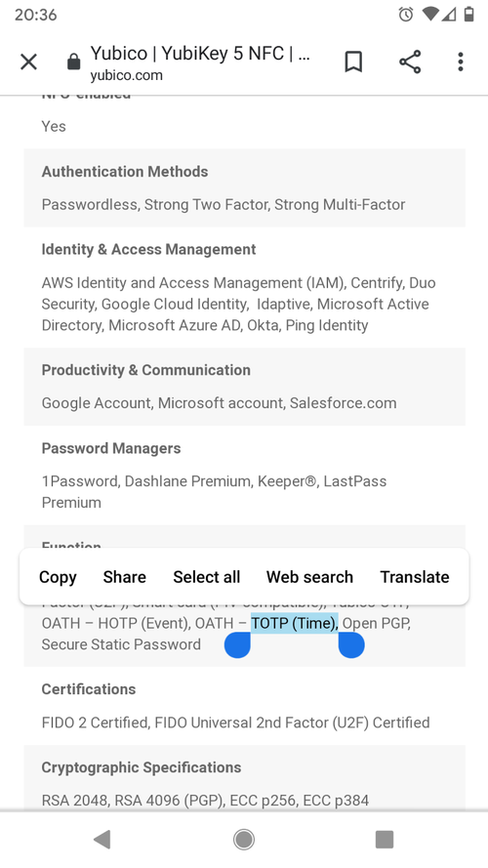Tap the battery icon in status bar
The image size is (488, 868).
(469, 15)
